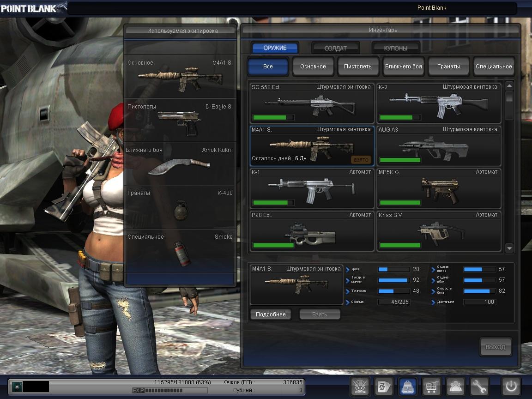Click the ВЫХОД button
The height and width of the screenshot is (399, 532).
tap(496, 347)
